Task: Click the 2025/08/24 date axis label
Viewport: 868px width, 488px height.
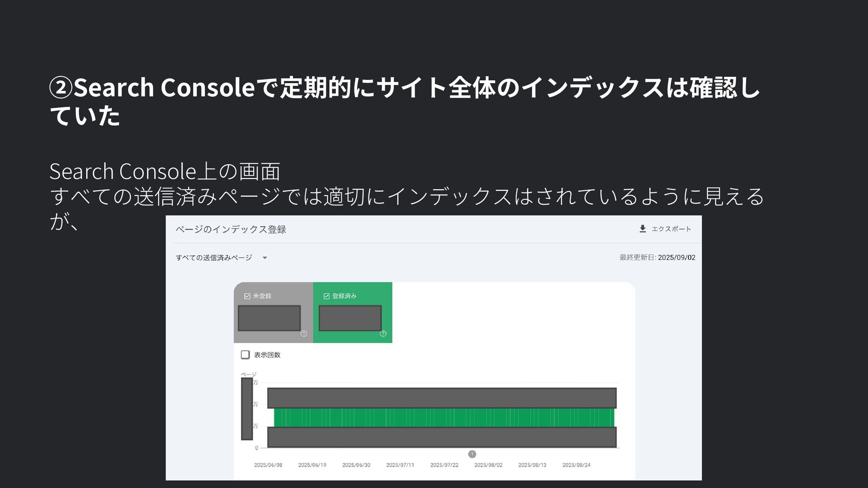Action: click(576, 465)
